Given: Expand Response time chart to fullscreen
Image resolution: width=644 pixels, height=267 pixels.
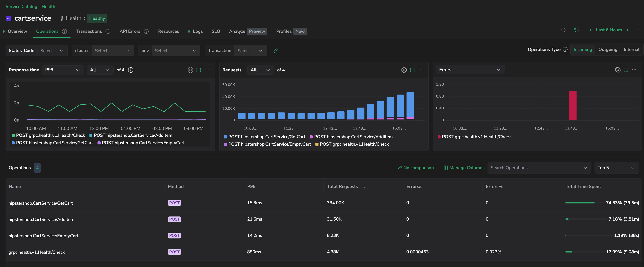Looking at the screenshot, I should (199, 70).
